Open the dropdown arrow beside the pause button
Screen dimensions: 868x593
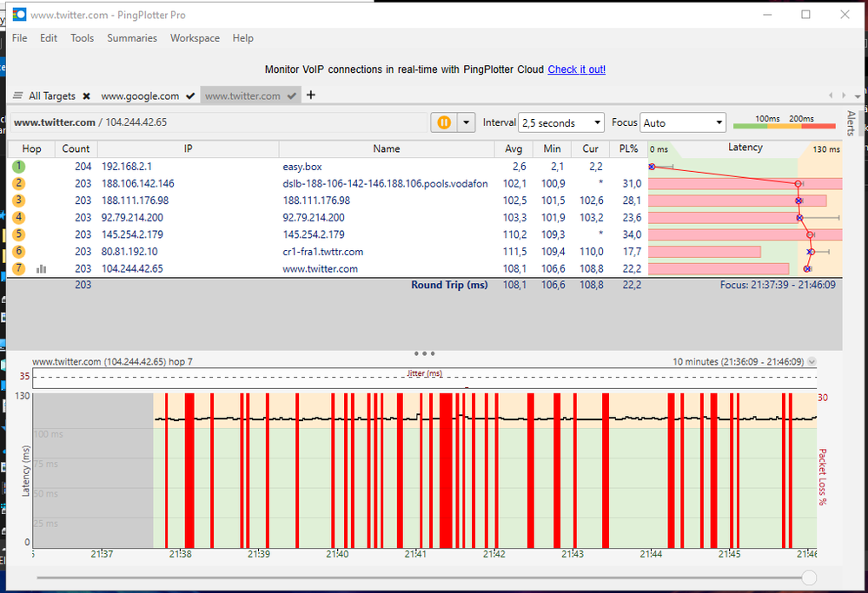pyautogui.click(x=467, y=122)
